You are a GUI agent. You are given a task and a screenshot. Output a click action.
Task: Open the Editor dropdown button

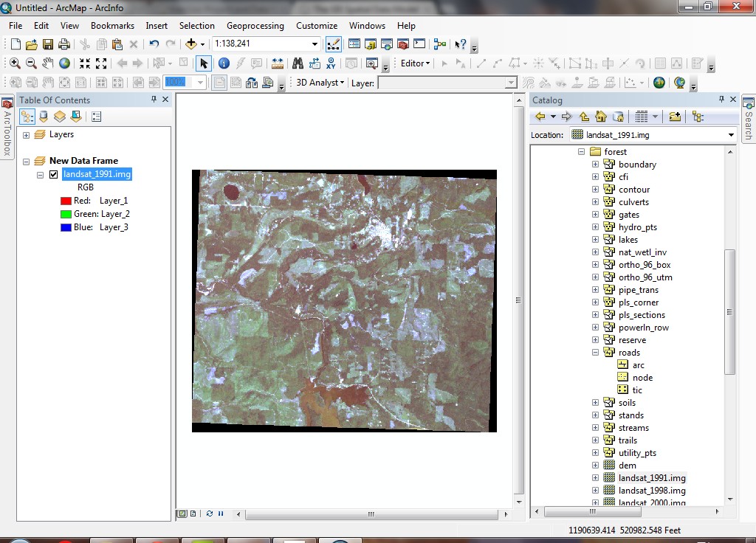point(416,63)
